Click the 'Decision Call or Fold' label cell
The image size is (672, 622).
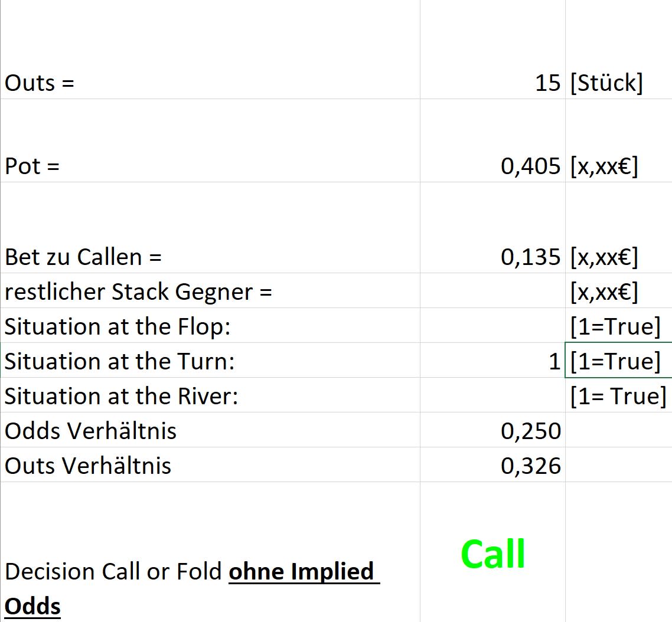point(210,552)
